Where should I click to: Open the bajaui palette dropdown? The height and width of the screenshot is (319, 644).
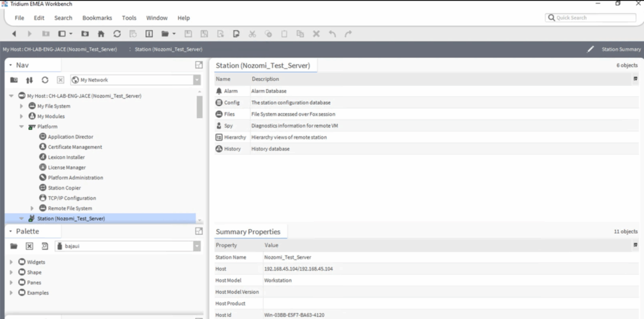(197, 246)
